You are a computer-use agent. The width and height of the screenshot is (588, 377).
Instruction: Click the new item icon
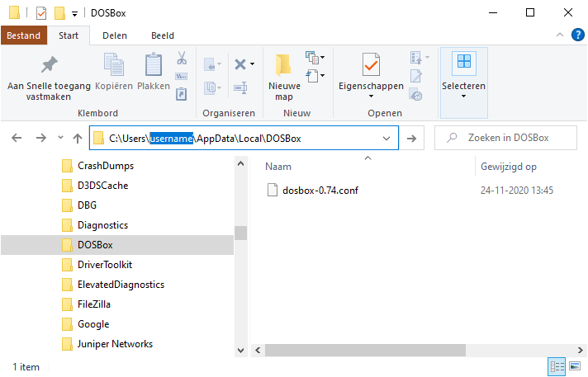click(x=311, y=58)
